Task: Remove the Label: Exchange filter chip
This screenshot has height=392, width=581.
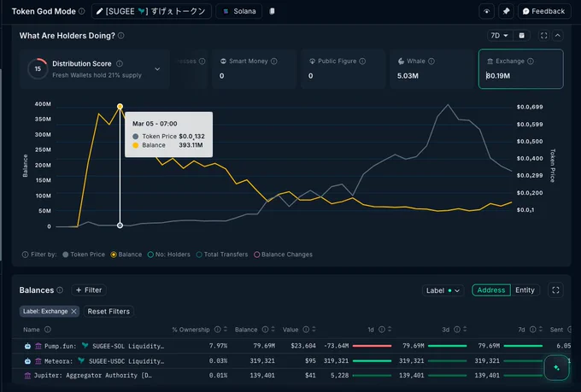Action: pos(73,311)
